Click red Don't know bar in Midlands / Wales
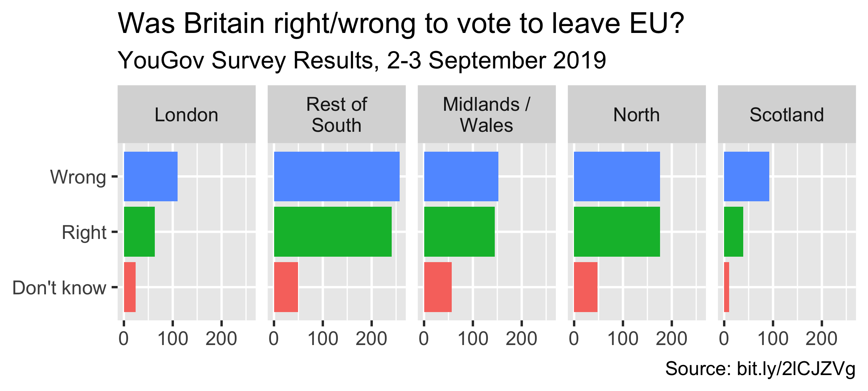 click(x=438, y=287)
